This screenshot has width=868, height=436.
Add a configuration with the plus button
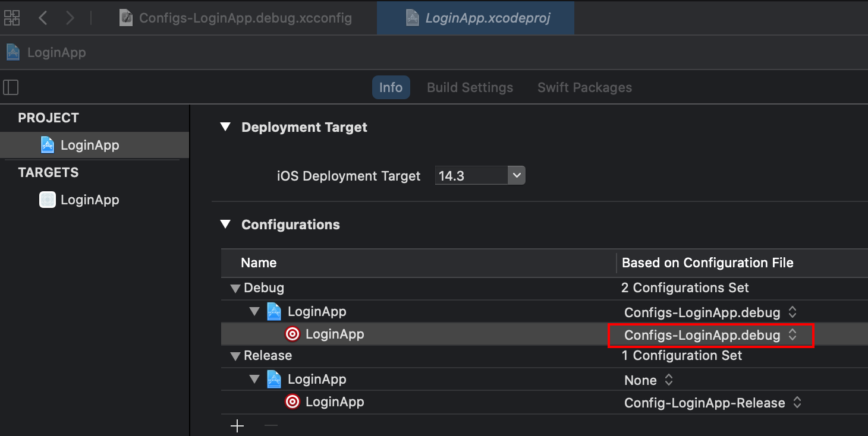[x=237, y=426]
